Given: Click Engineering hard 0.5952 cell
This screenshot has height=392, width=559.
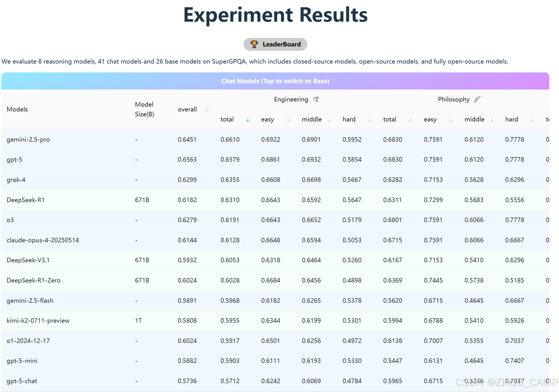Looking at the screenshot, I should 352,139.
